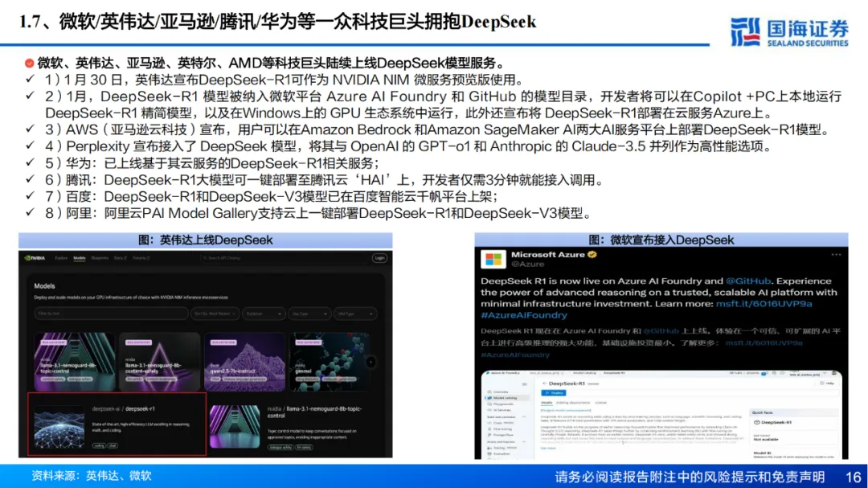Click the line about Amazon Bedrock and SageMaker

pyautogui.click(x=438, y=129)
